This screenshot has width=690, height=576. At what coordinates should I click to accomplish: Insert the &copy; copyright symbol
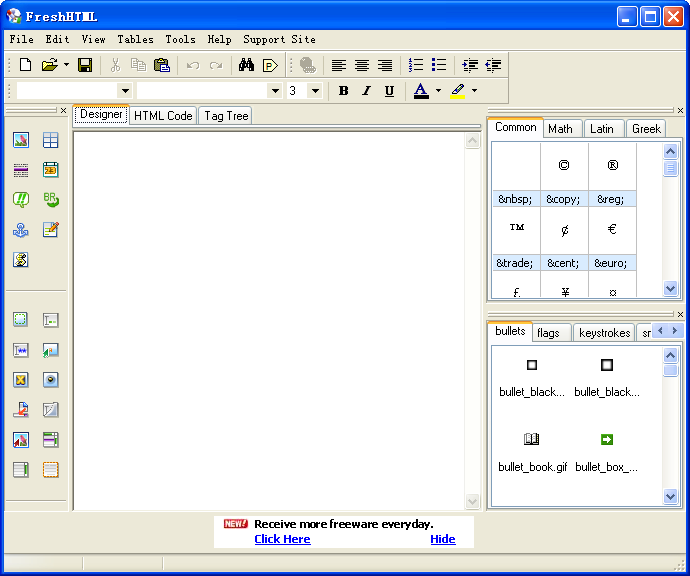point(564,175)
